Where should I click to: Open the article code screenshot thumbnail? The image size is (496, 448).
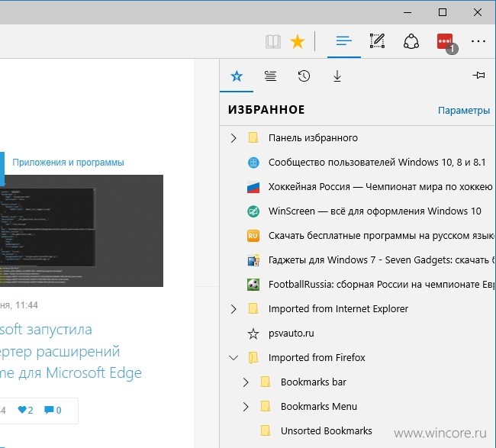click(82, 230)
